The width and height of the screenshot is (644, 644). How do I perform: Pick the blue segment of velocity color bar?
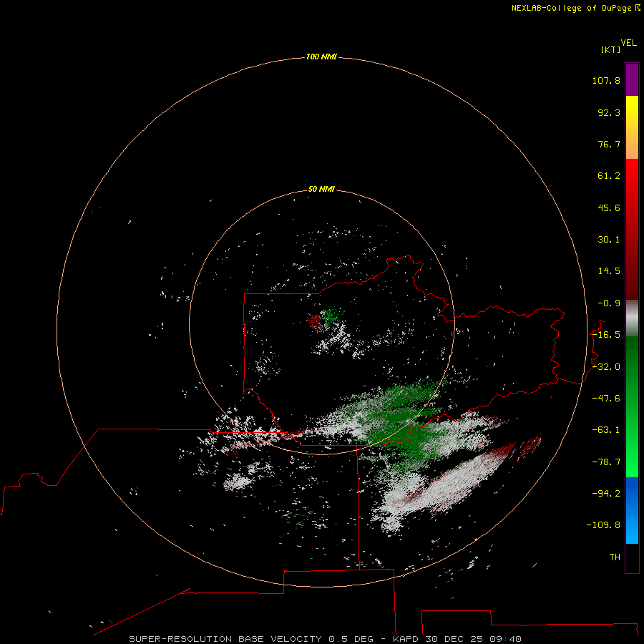coord(632,510)
